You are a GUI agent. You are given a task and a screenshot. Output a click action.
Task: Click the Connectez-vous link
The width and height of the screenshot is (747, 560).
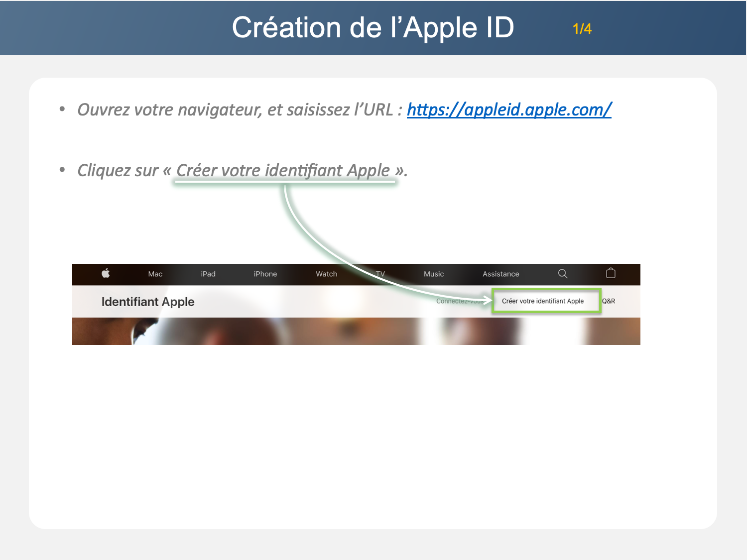[x=458, y=301]
